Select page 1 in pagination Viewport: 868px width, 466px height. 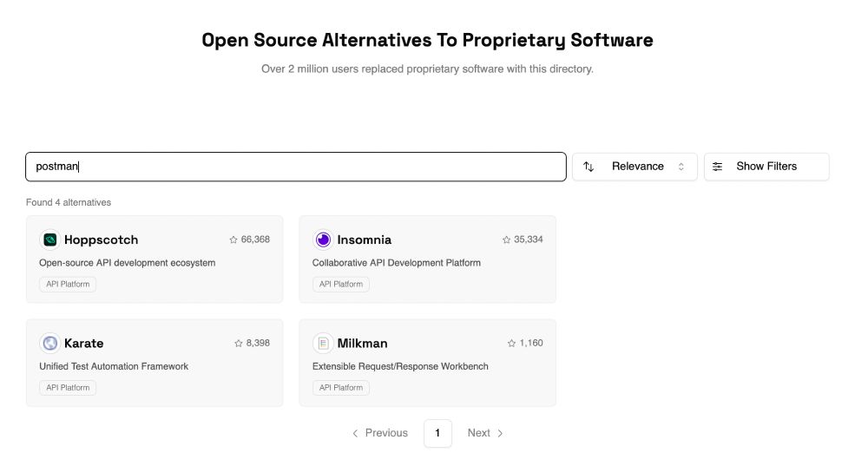point(437,433)
